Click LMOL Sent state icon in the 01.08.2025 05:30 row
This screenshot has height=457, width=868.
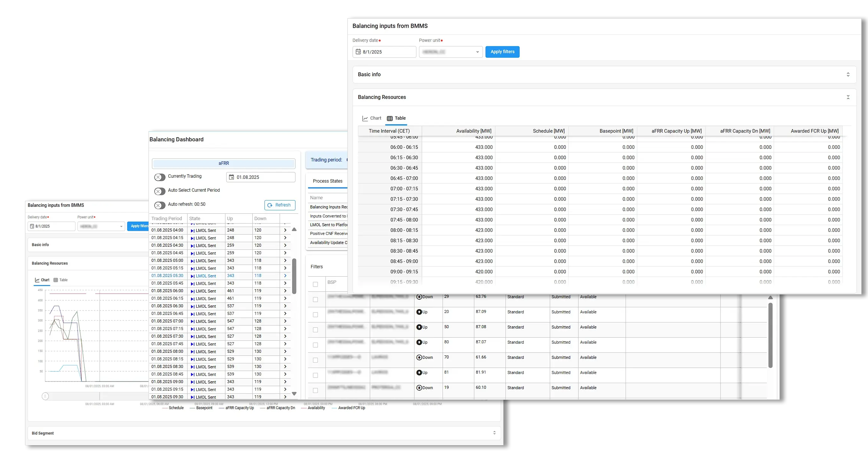coord(192,276)
